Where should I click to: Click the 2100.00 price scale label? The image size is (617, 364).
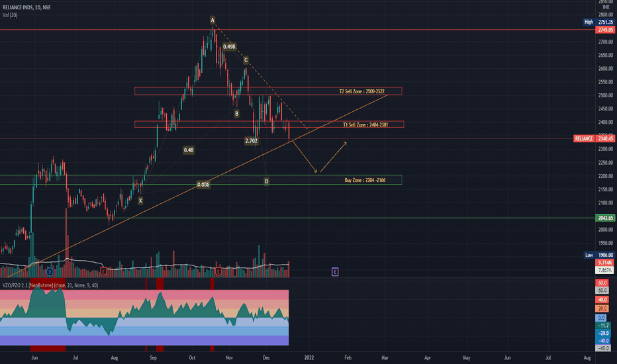pyautogui.click(x=606, y=203)
